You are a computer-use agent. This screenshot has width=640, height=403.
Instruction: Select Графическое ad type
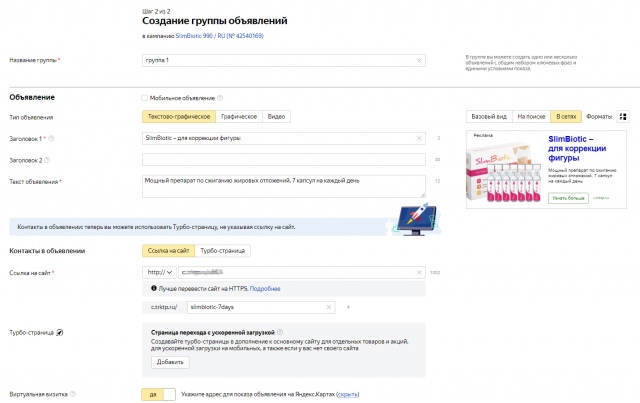click(239, 117)
